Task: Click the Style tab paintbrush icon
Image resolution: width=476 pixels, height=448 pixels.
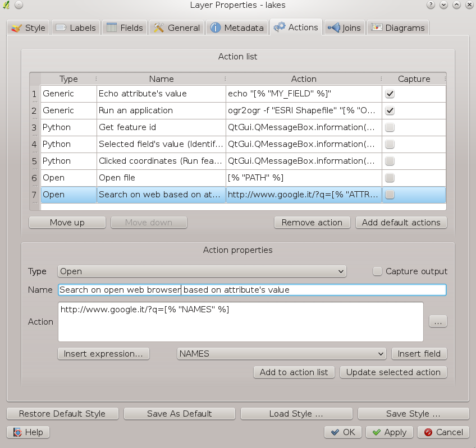Action: point(17,27)
